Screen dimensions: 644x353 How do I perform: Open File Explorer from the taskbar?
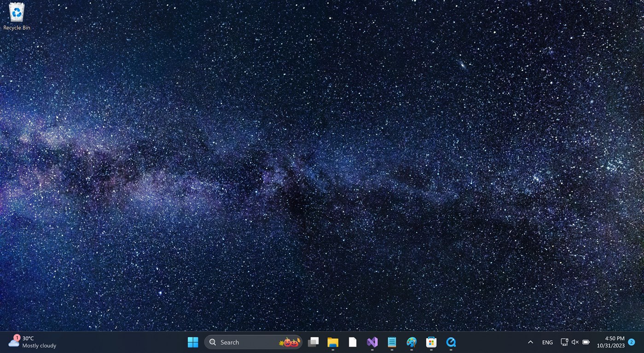pos(333,342)
